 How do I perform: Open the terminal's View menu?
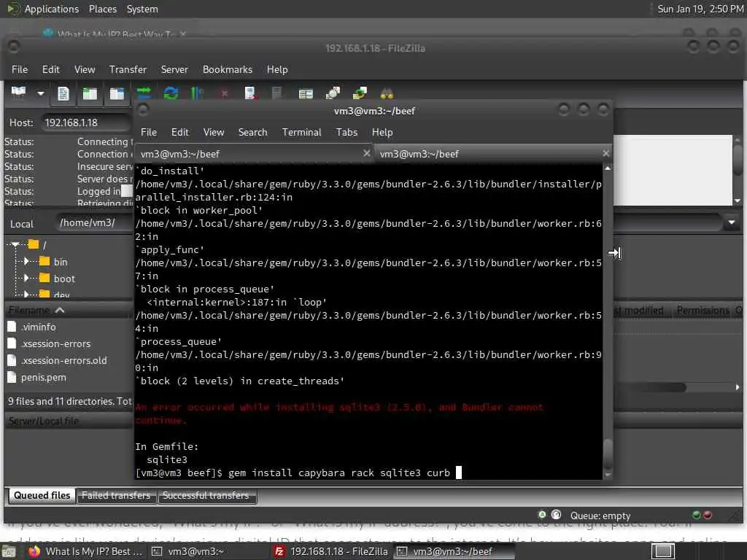(x=214, y=133)
